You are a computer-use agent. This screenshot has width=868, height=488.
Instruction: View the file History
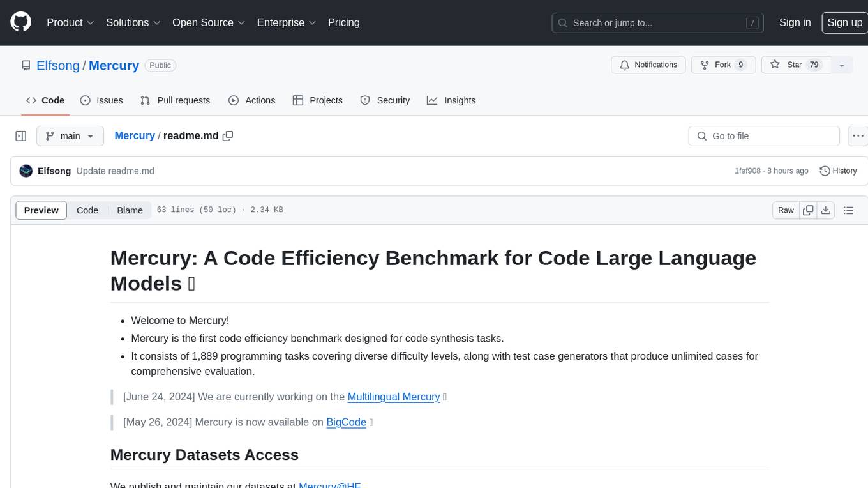click(838, 171)
